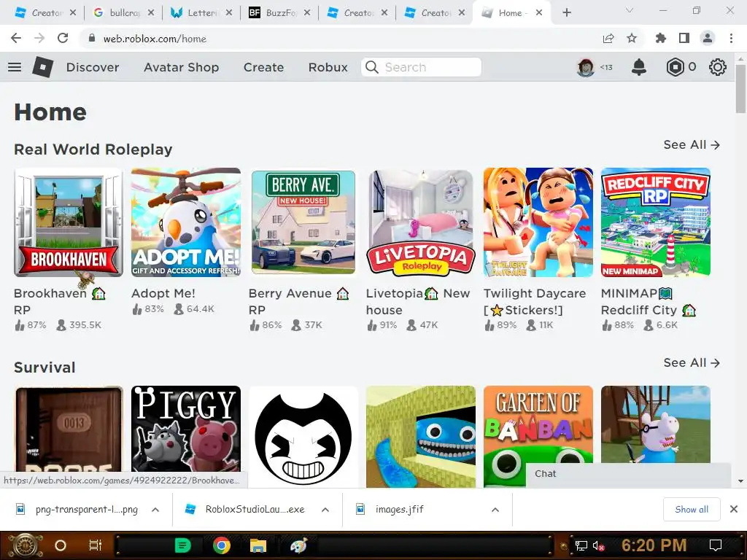Expand options for png-transparent download
The height and width of the screenshot is (560, 747).
point(155,510)
